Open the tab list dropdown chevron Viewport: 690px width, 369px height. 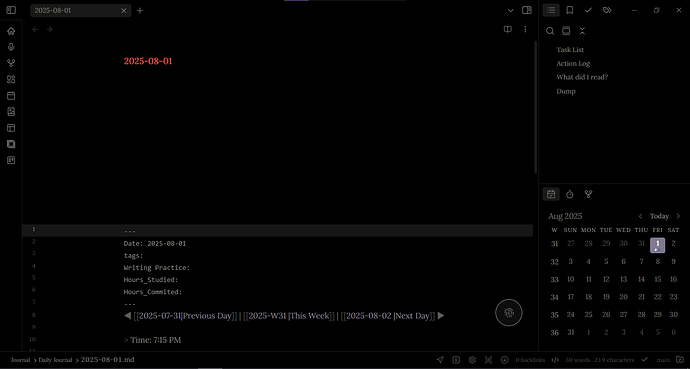(510, 11)
